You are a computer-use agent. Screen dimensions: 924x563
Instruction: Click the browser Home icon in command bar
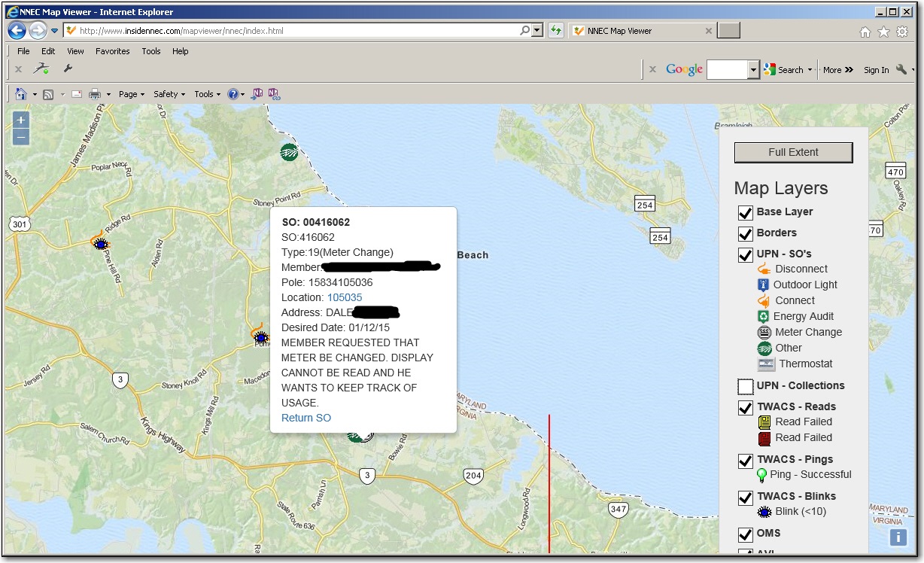pos(21,94)
